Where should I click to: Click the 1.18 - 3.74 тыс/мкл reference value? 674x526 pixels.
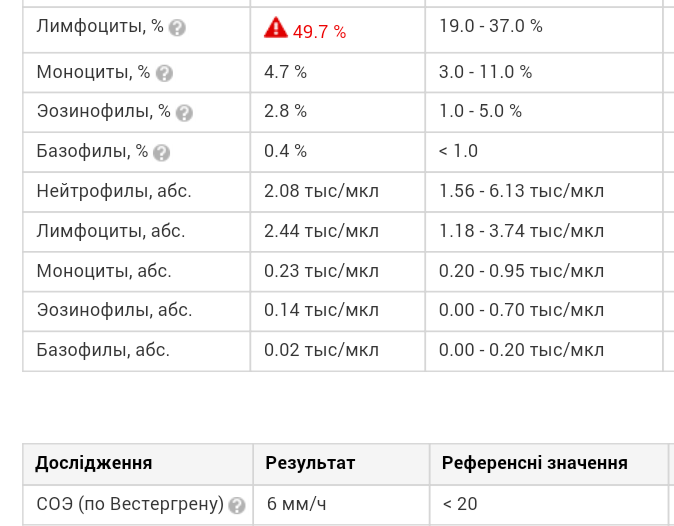[521, 231]
